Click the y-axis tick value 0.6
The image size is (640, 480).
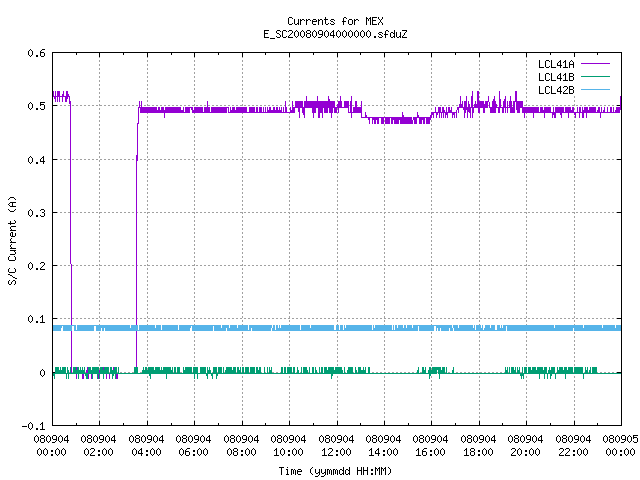pos(36,53)
